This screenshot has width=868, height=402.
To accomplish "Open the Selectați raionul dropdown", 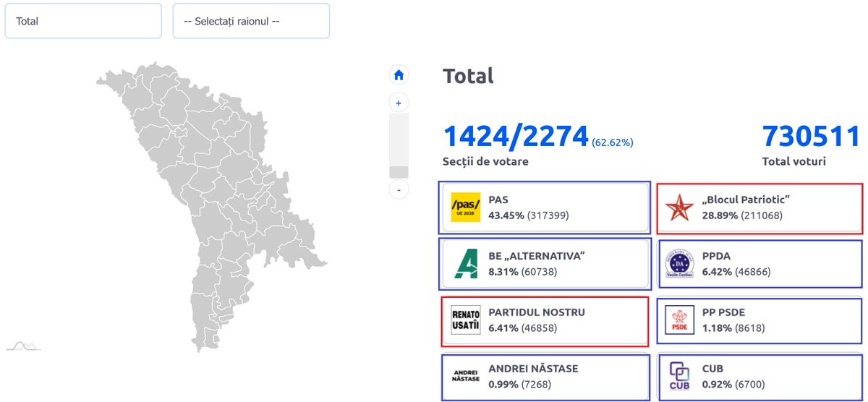I will [x=251, y=21].
